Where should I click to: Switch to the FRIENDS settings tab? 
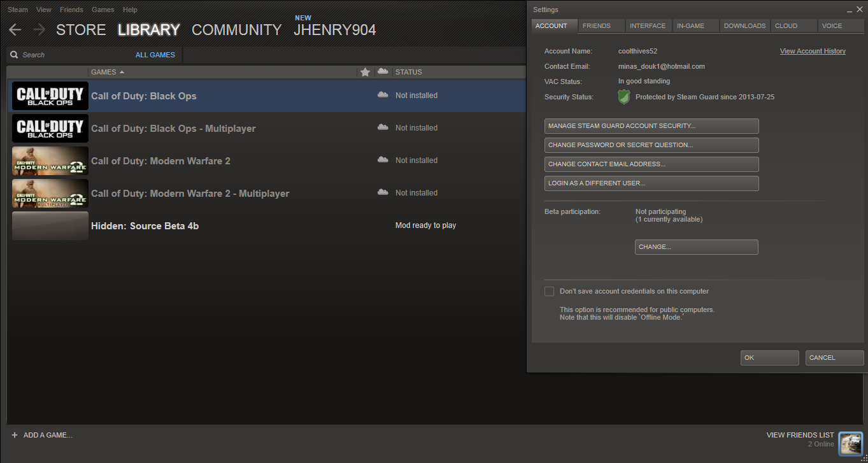click(x=602, y=25)
